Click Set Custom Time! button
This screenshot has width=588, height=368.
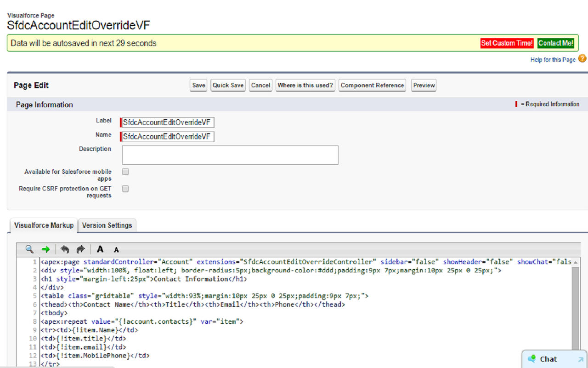507,43
